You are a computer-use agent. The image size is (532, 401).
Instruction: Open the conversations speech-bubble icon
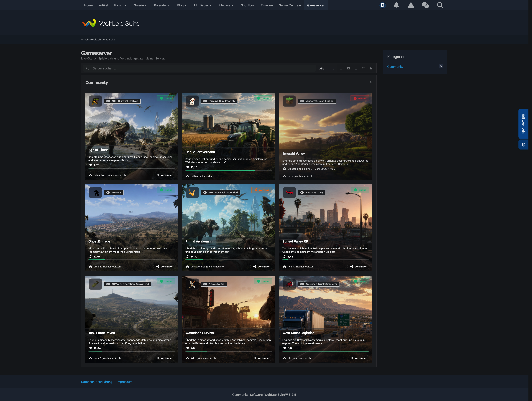(425, 5)
